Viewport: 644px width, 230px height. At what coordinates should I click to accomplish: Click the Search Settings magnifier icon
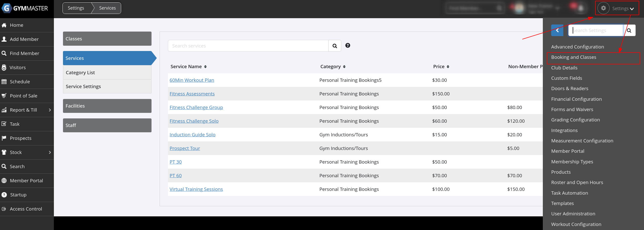pos(629,31)
